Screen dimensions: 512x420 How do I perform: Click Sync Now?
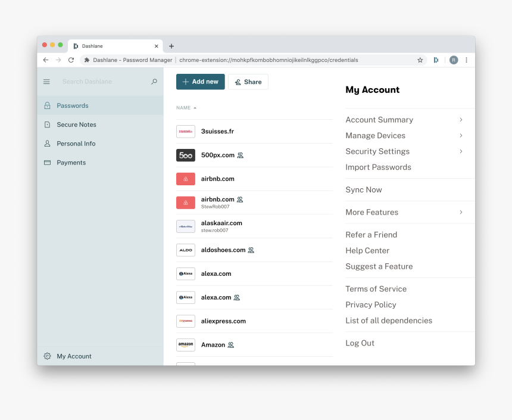[x=363, y=189]
